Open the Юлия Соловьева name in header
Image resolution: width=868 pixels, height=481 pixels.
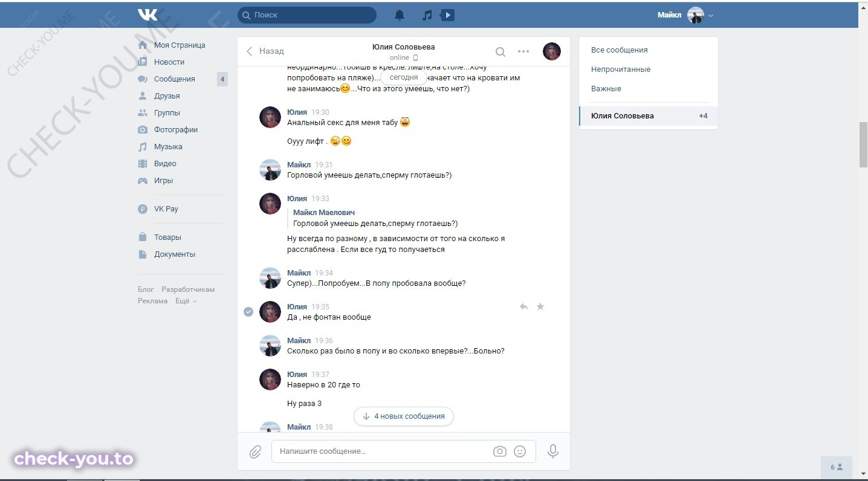pyautogui.click(x=403, y=47)
